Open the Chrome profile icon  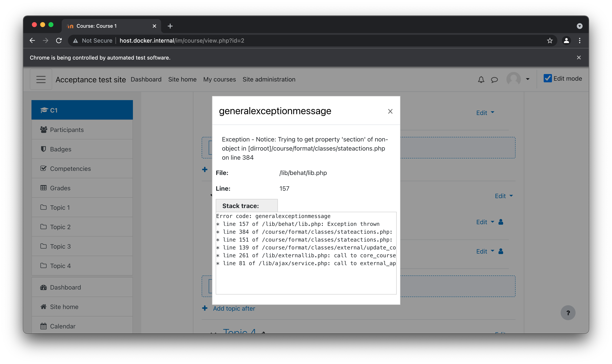coord(566,41)
